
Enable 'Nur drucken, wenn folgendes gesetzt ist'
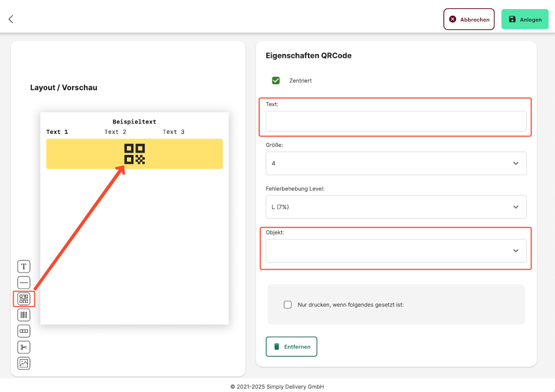click(x=288, y=305)
